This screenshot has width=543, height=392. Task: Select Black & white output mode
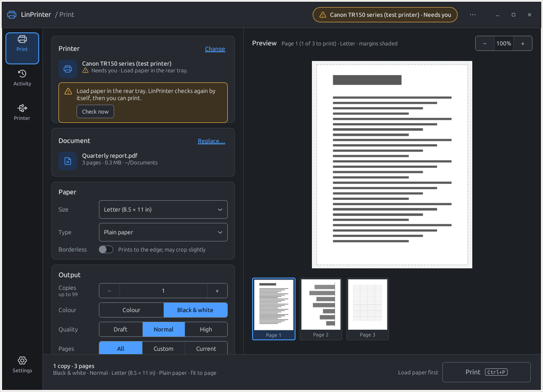[x=195, y=310]
